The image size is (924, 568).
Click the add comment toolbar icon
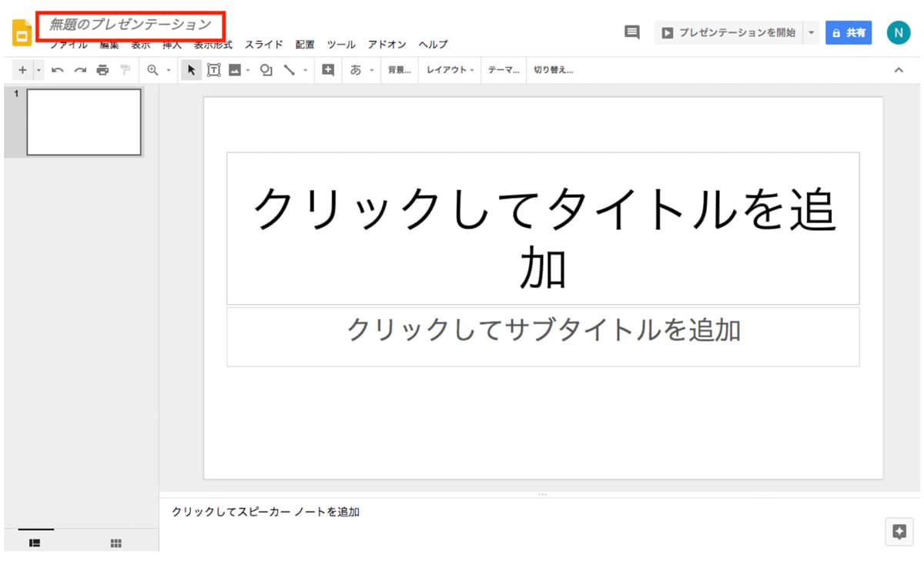click(x=328, y=70)
